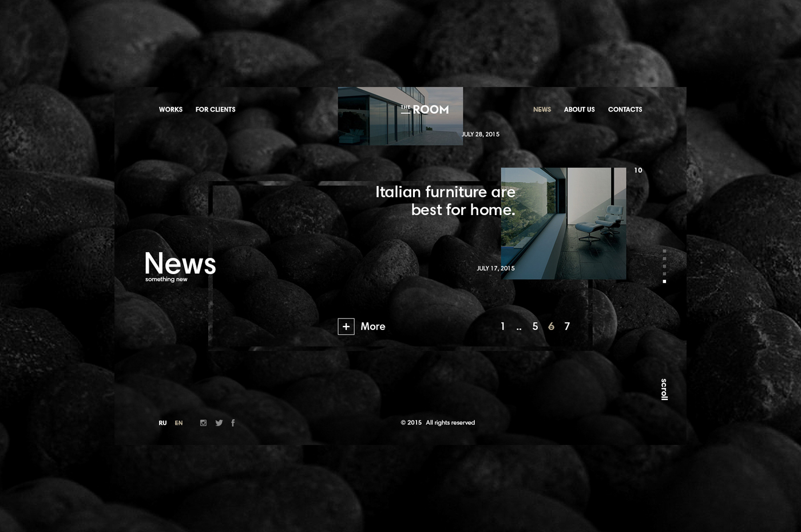The image size is (801, 532).
Task: Select the News navigation item
Action: (x=542, y=109)
